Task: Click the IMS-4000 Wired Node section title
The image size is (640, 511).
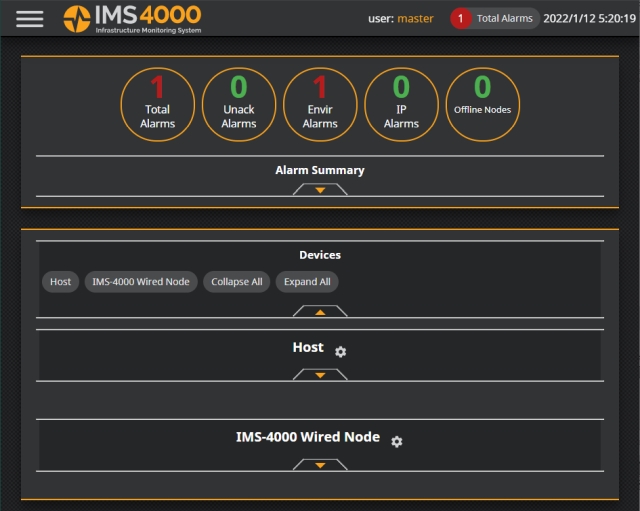Action: (308, 437)
